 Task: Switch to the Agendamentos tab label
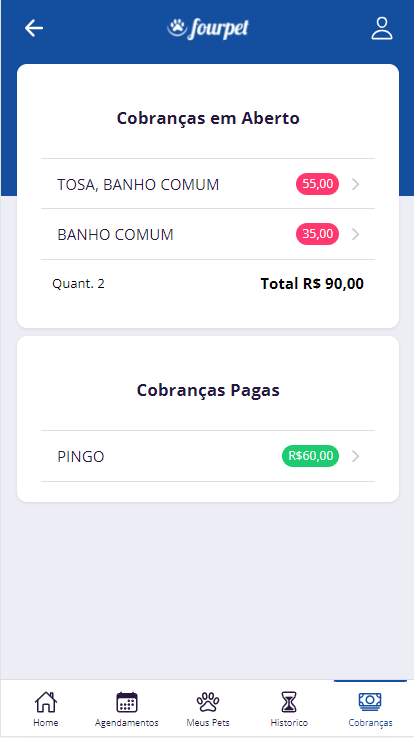point(127,722)
